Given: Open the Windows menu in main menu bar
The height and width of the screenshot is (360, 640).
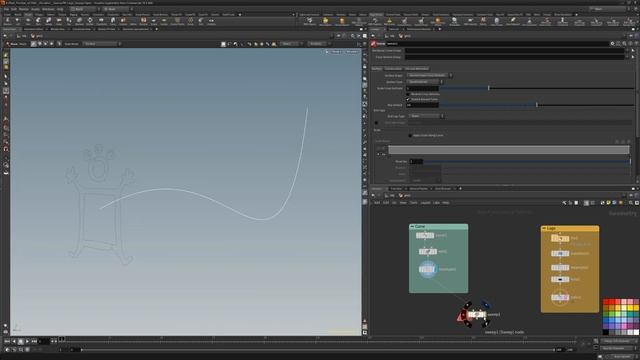Looking at the screenshot, I should [x=48, y=9].
